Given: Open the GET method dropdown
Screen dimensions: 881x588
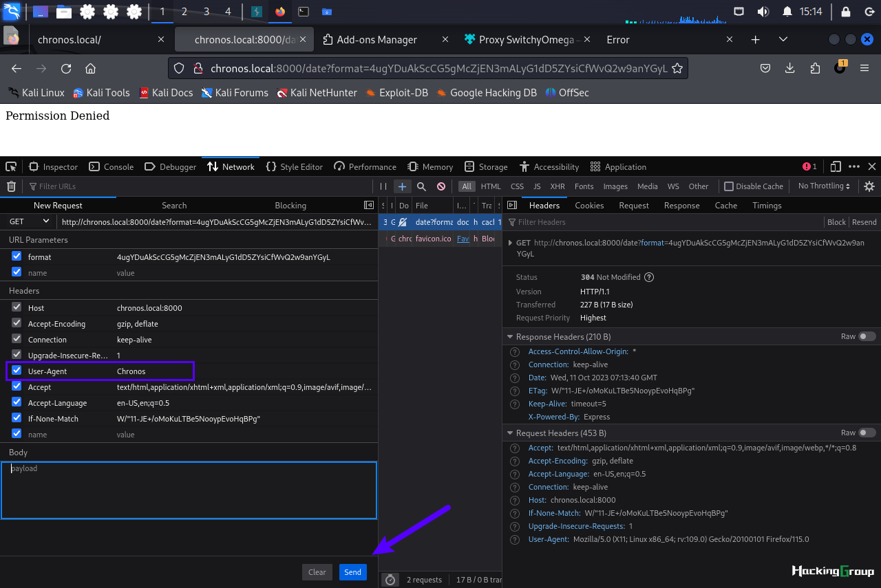Looking at the screenshot, I should (29, 221).
